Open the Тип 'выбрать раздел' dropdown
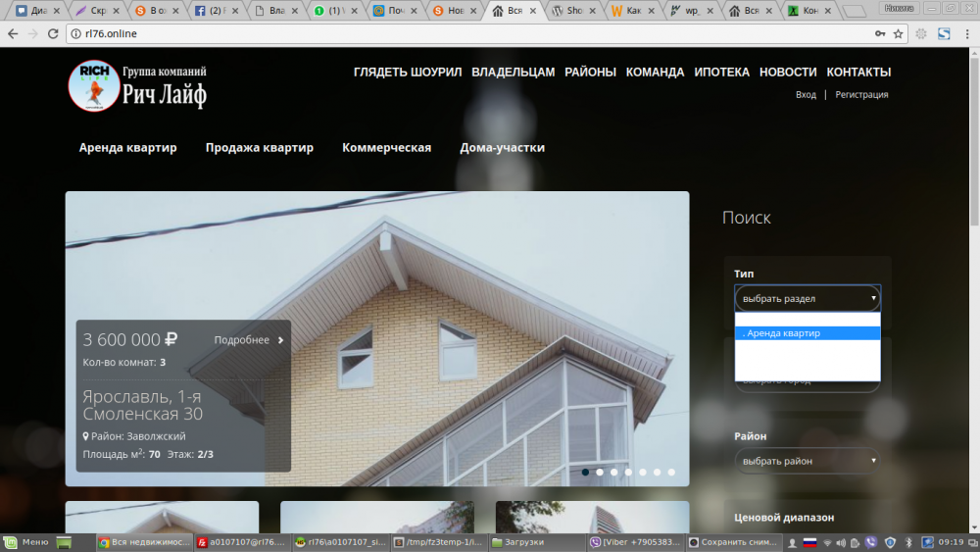Screen dimensions: 980x552 click(x=808, y=298)
